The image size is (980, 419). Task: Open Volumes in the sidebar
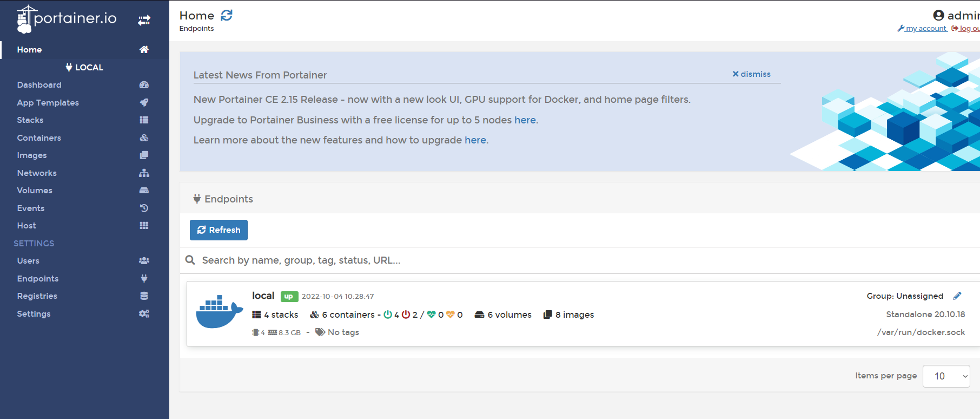click(x=35, y=191)
